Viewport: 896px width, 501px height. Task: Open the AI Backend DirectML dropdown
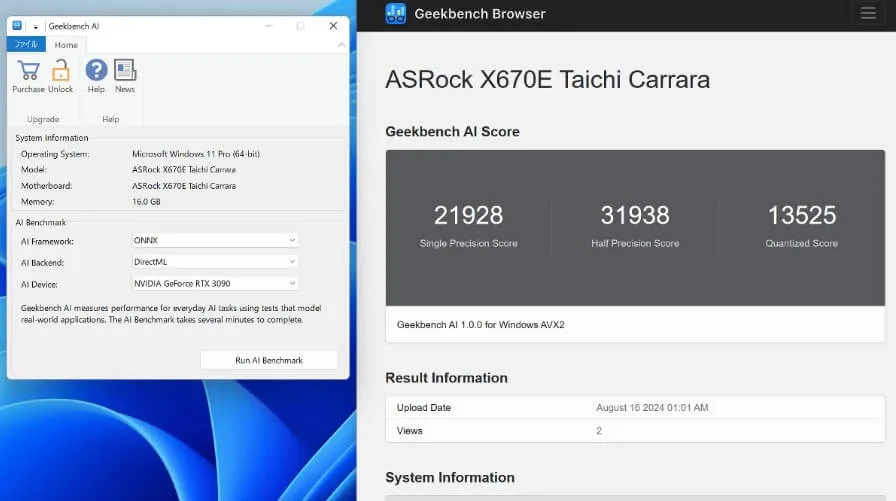[215, 262]
